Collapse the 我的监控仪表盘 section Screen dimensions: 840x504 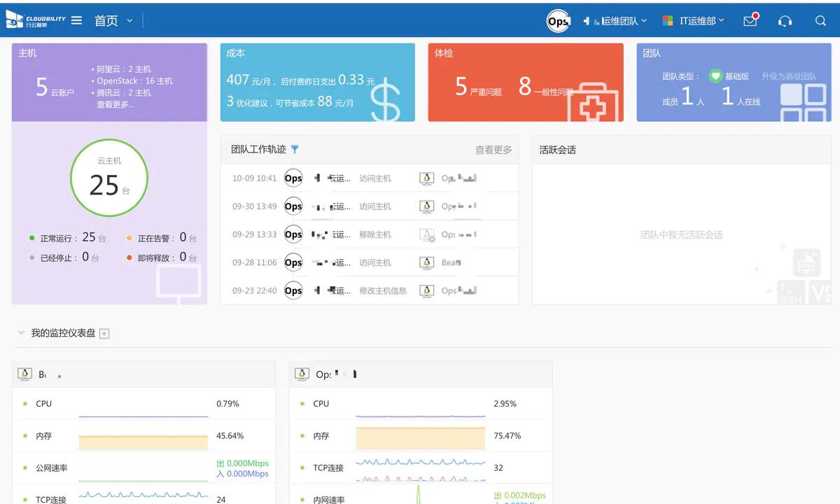pos(21,333)
